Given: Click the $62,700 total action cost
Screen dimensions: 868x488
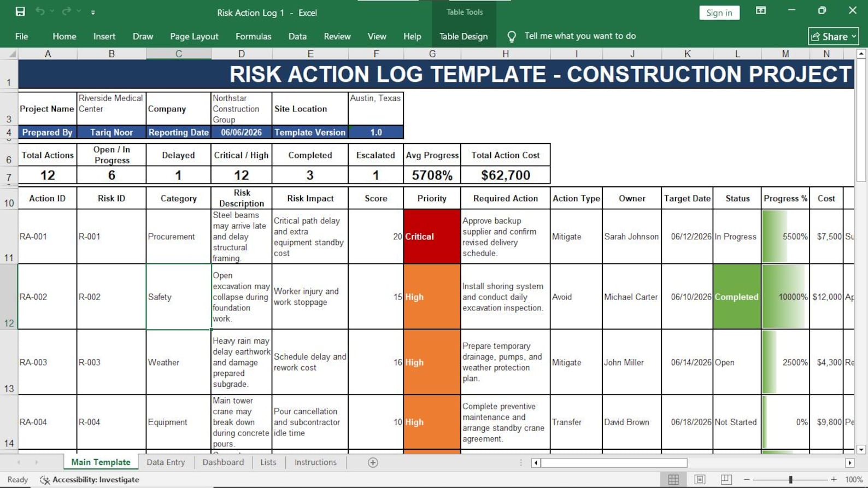Looking at the screenshot, I should click(505, 175).
